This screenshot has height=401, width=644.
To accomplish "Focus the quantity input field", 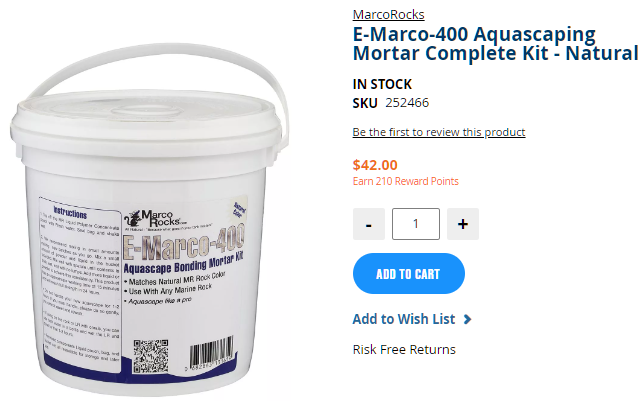I will [x=416, y=224].
